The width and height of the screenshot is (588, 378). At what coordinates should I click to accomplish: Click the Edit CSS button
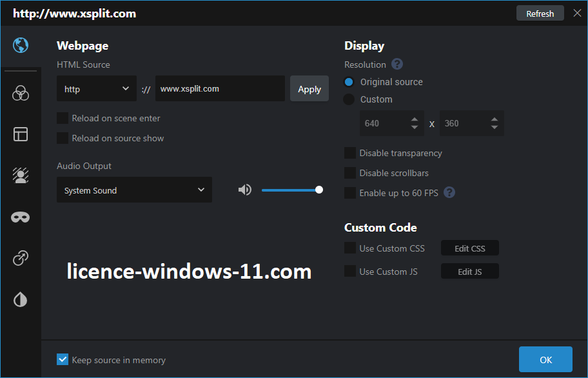coord(469,248)
